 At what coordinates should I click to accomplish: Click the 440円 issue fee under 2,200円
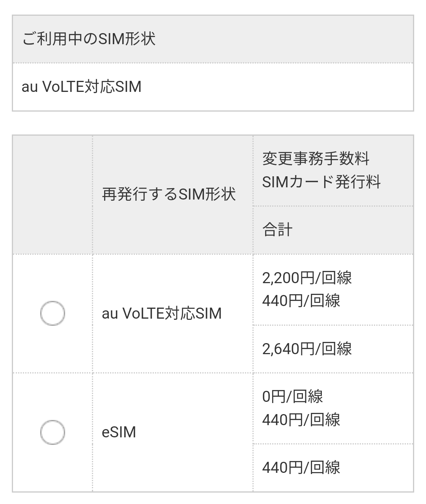301,301
